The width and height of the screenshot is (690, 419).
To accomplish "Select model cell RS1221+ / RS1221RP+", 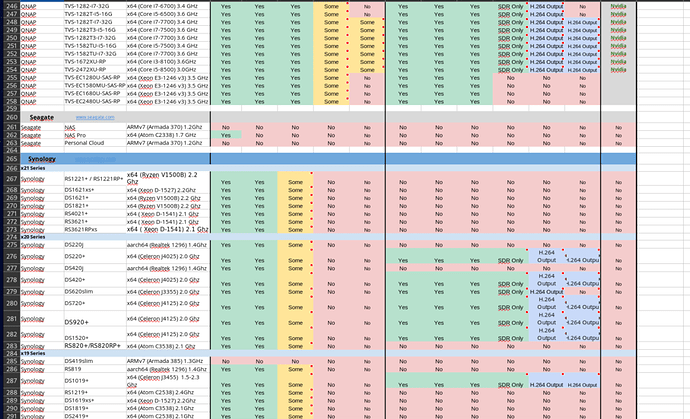I will pos(94,179).
